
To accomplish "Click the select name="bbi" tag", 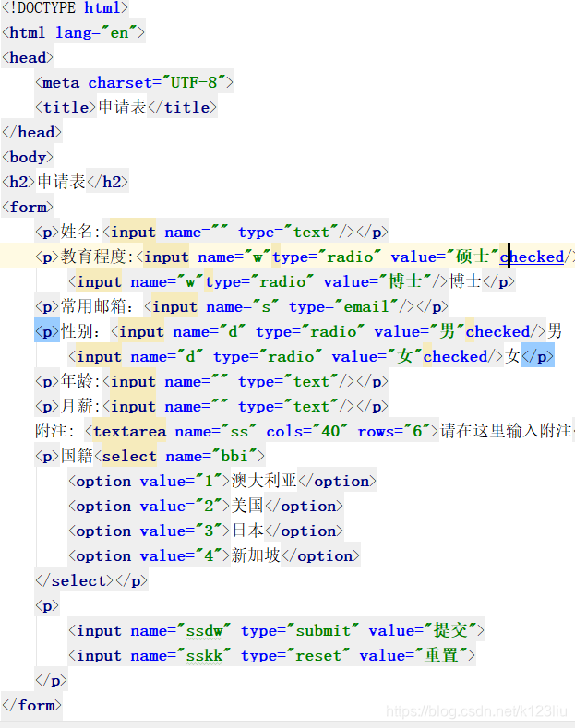I will [180, 456].
